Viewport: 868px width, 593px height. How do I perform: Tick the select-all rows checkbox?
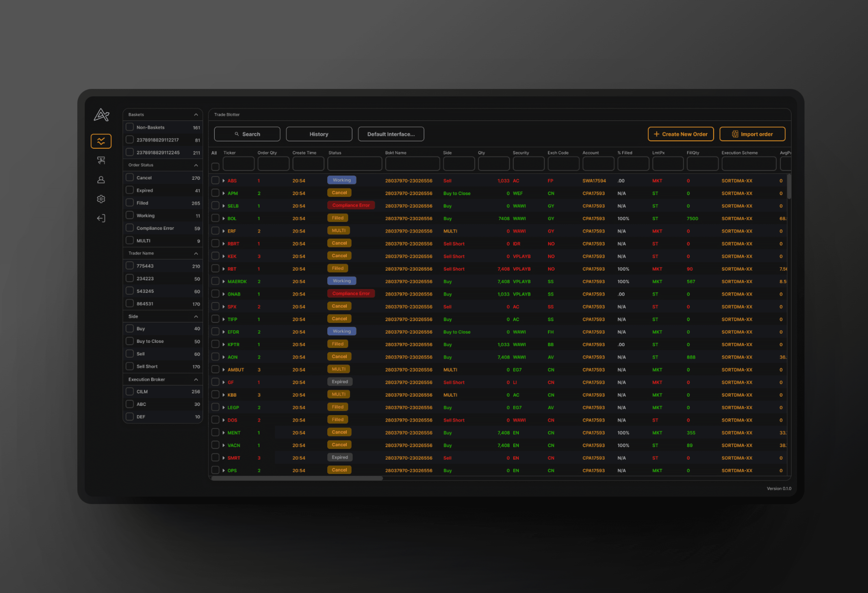[x=215, y=166]
